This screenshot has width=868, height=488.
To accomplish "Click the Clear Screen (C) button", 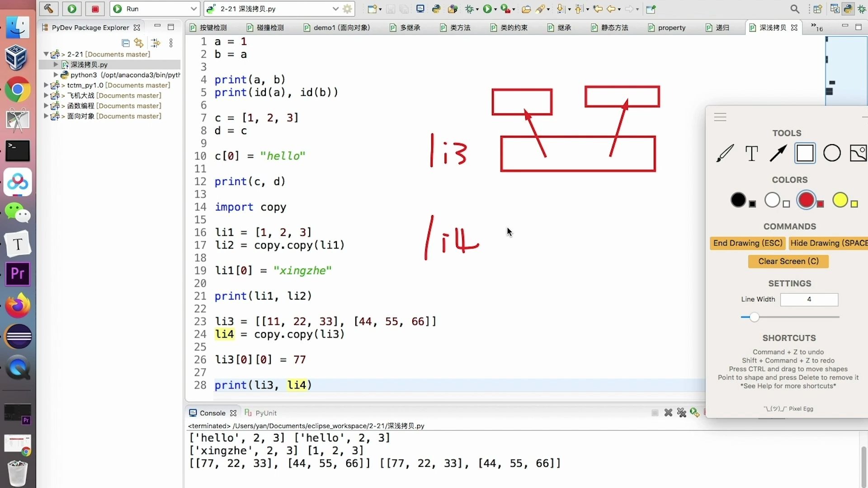I will click(788, 261).
